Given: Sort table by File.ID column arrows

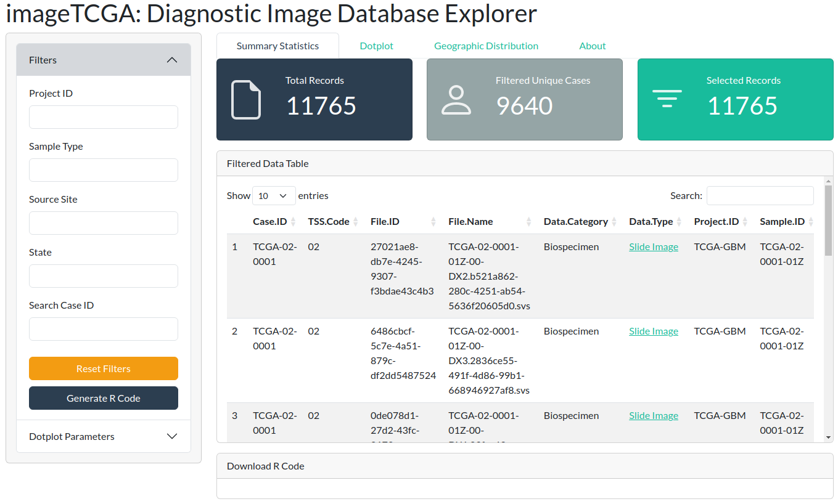Looking at the screenshot, I should tap(433, 222).
